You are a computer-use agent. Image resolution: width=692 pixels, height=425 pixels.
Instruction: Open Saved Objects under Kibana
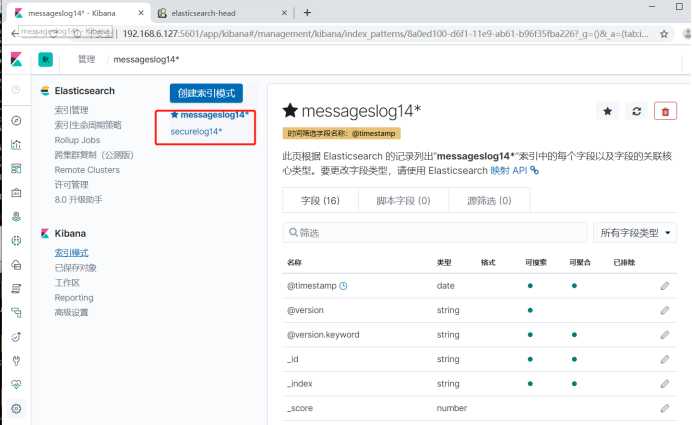(75, 268)
